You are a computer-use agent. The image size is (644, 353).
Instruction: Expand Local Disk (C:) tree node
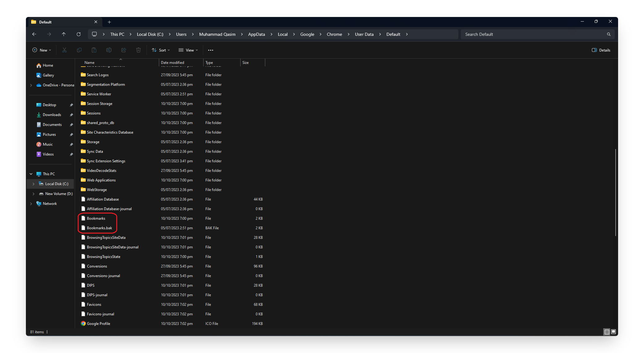pyautogui.click(x=34, y=184)
